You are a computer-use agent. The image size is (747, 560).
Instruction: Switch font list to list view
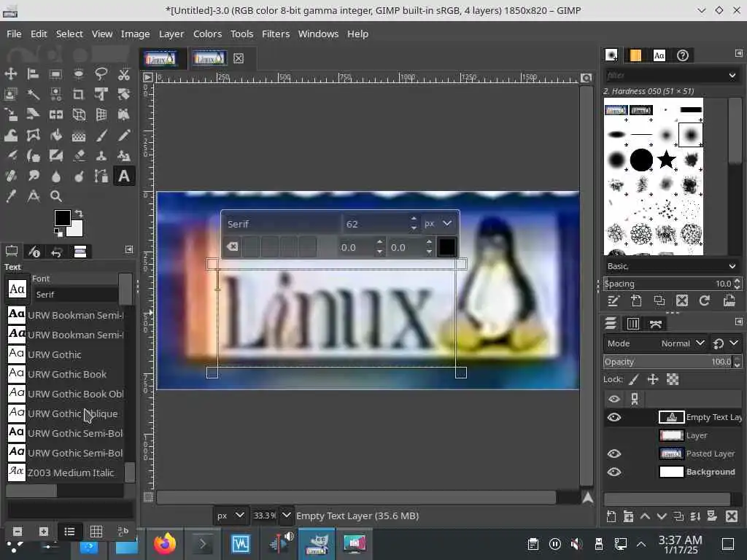click(69, 532)
